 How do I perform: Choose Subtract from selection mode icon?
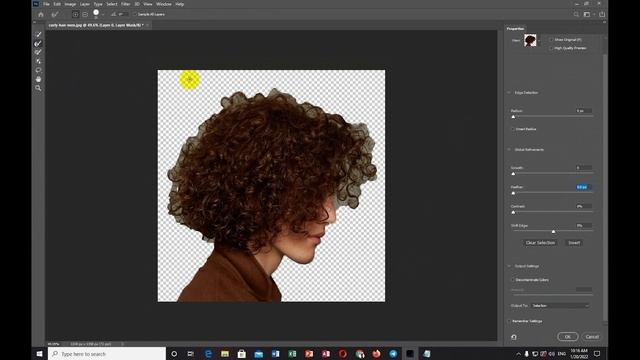click(x=85, y=14)
